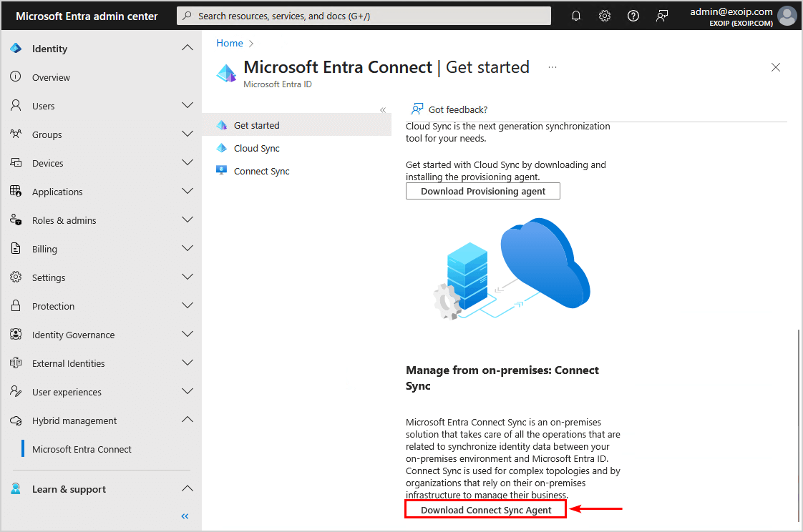The image size is (803, 532).
Task: Click the Microsoft Entra Connect logo icon
Action: pos(226,72)
